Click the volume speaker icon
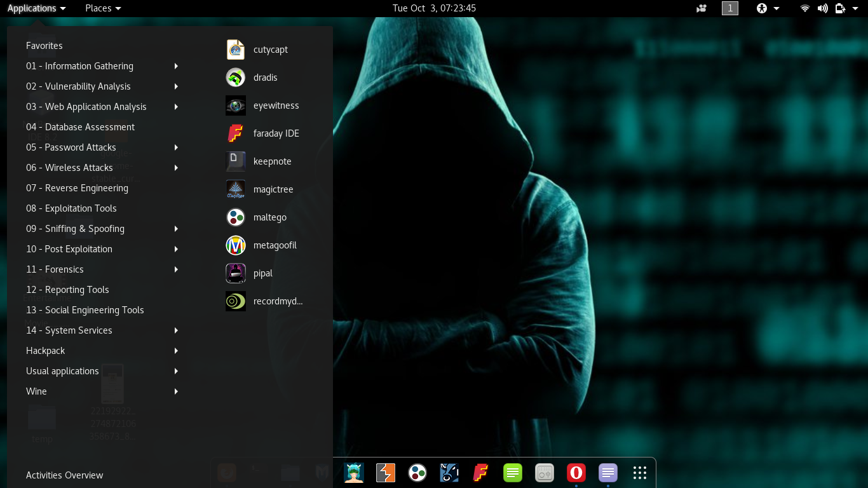Screen dimensions: 868x488 pyautogui.click(x=823, y=8)
